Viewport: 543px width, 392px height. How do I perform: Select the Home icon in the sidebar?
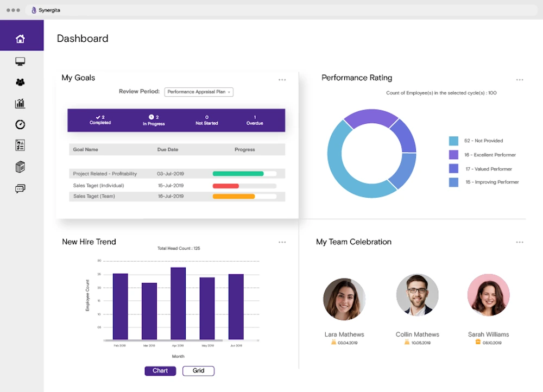coord(21,38)
